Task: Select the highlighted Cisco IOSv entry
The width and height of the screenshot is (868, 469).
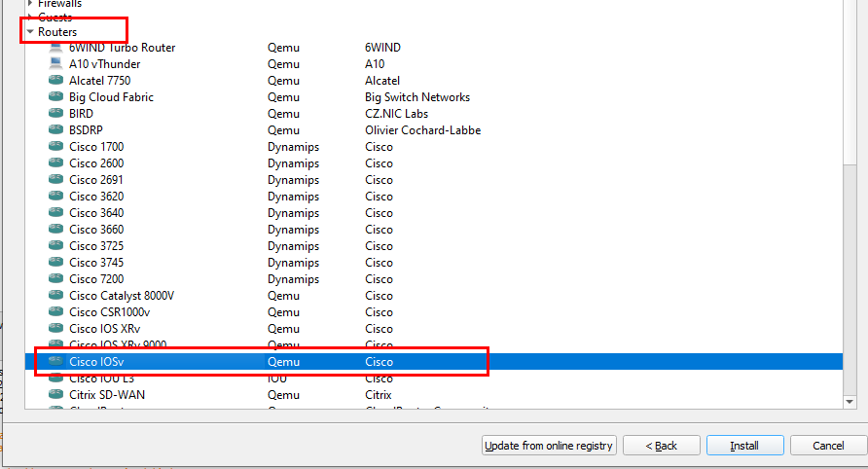Action: point(96,362)
